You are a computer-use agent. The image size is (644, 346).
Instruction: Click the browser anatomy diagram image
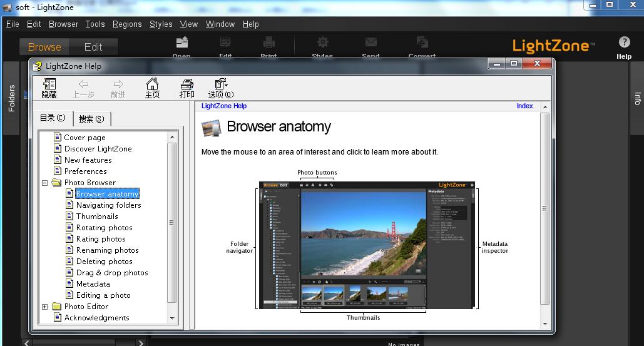point(367,245)
